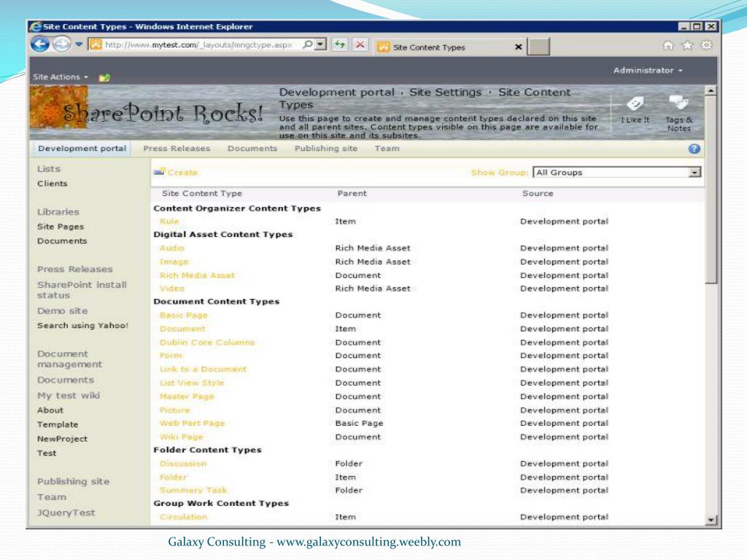The image size is (747, 560).
Task: Click the red Stop loading icon
Action: pyautogui.click(x=360, y=44)
